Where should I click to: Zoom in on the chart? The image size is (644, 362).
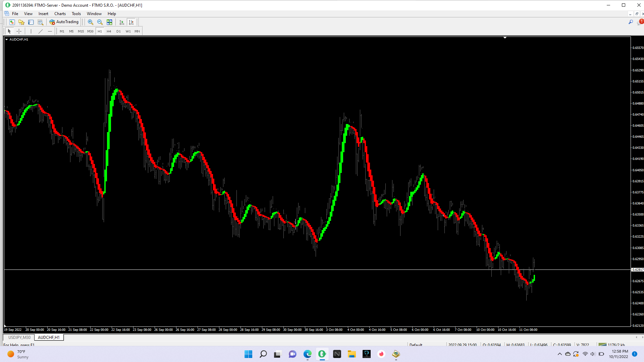pyautogui.click(x=90, y=22)
